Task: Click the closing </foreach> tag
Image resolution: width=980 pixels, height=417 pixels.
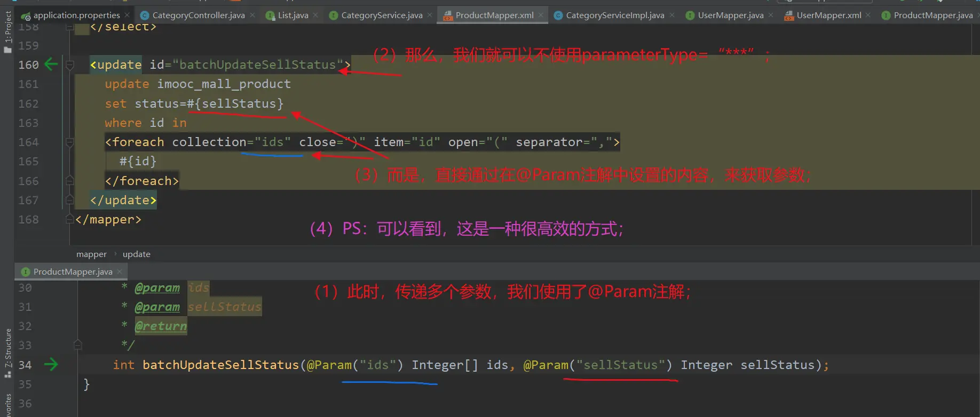Action: (x=142, y=181)
